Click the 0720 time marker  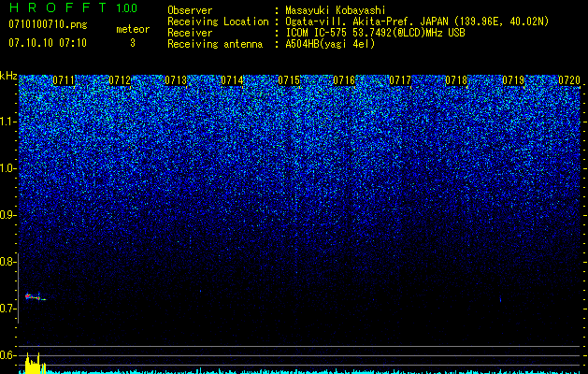569,80
